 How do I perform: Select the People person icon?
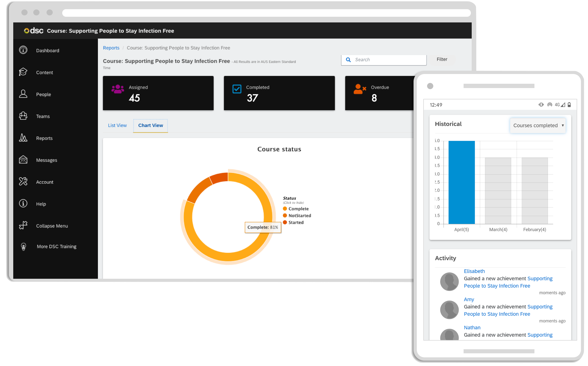[23, 94]
